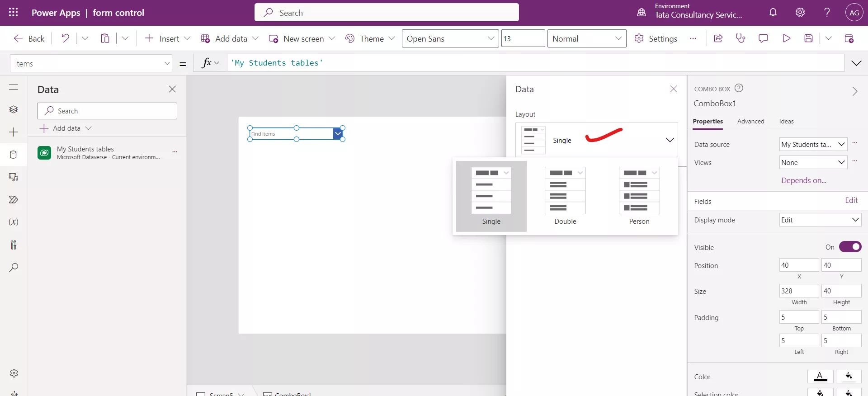Switch to the Ideas tab
Screen dimensions: 868x396
(x=786, y=121)
